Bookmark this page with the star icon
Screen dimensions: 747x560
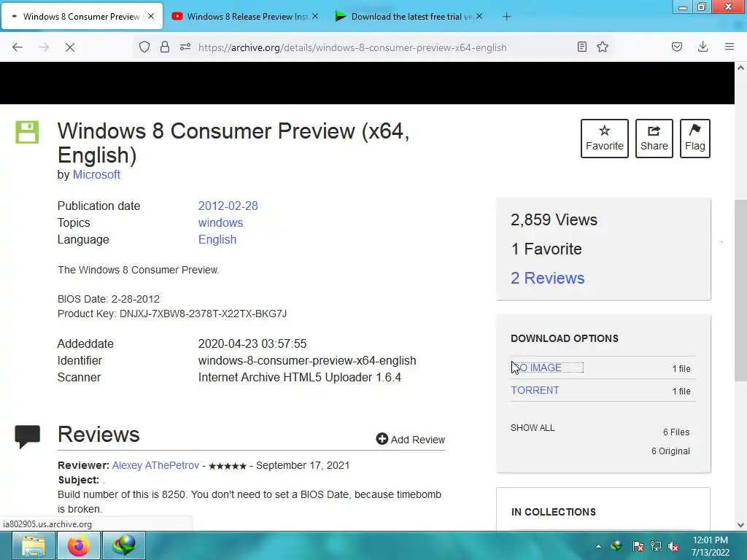(x=603, y=47)
